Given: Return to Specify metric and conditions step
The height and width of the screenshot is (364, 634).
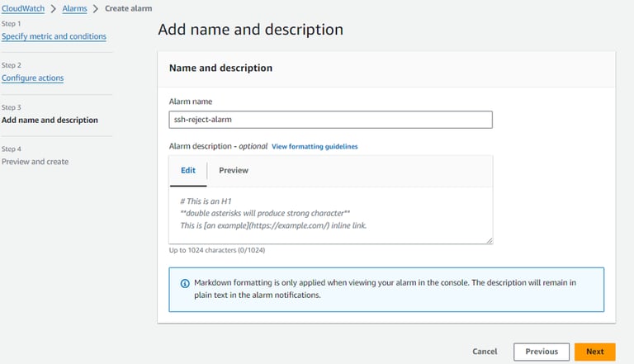Looking at the screenshot, I should (x=54, y=36).
